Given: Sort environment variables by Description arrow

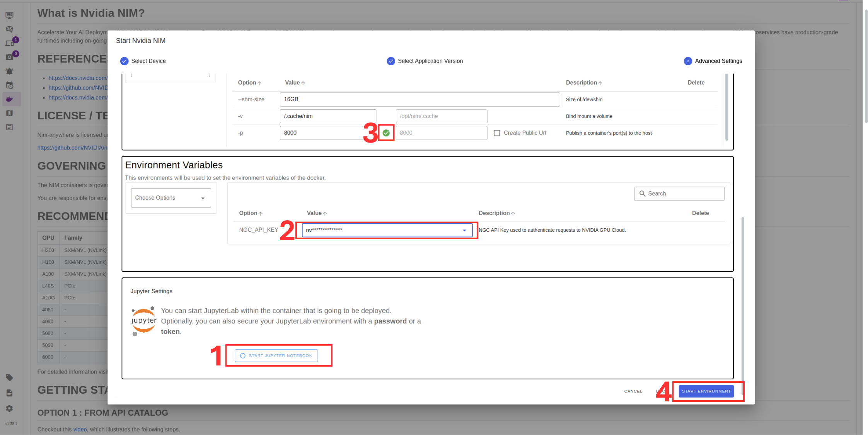Looking at the screenshot, I should click(513, 214).
